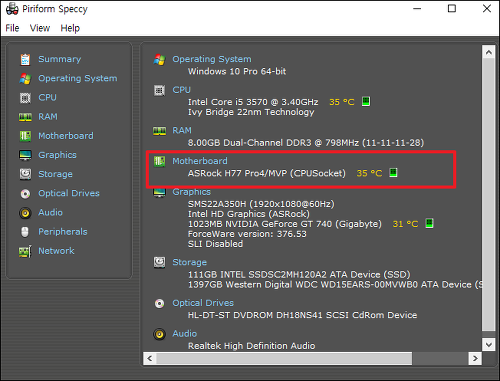Click the Realtek High Definition Audio text

[251, 346]
